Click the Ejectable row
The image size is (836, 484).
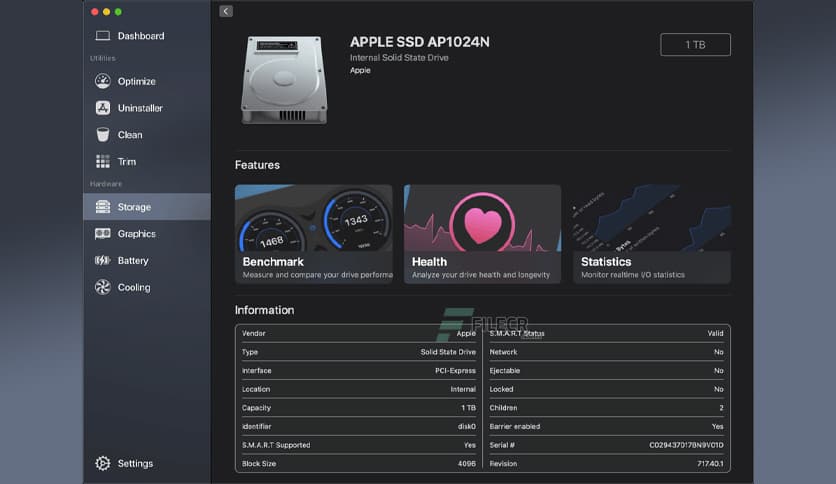pyautogui.click(x=607, y=370)
